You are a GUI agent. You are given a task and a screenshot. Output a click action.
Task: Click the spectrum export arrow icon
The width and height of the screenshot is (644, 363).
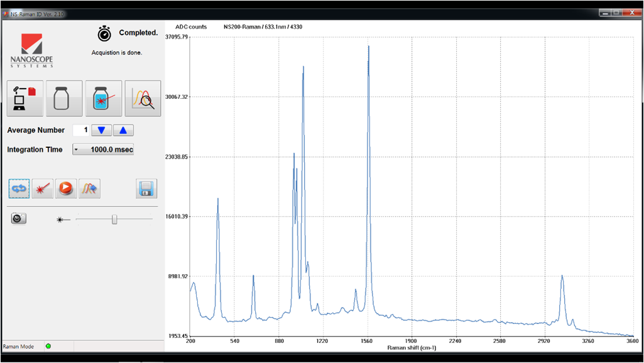coord(89,189)
